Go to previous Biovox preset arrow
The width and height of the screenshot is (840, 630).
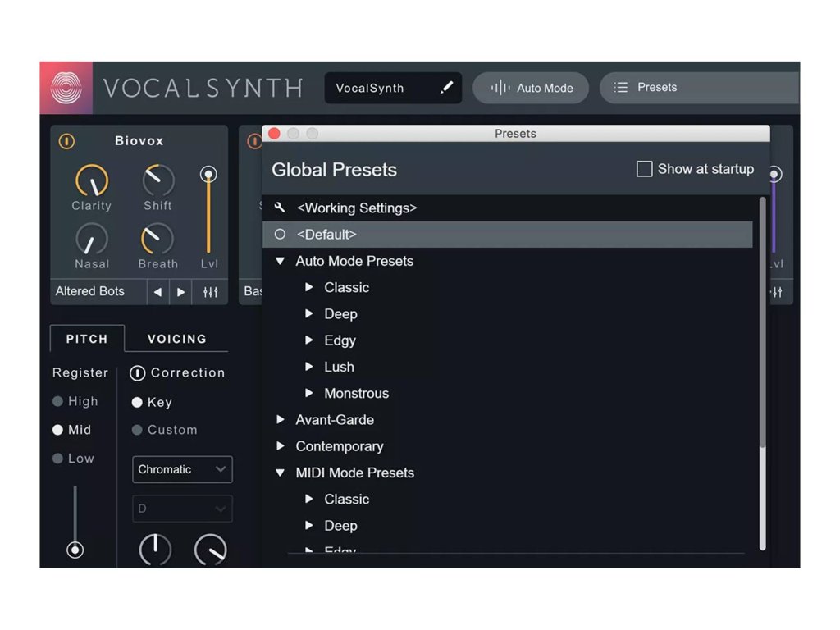pyautogui.click(x=157, y=292)
